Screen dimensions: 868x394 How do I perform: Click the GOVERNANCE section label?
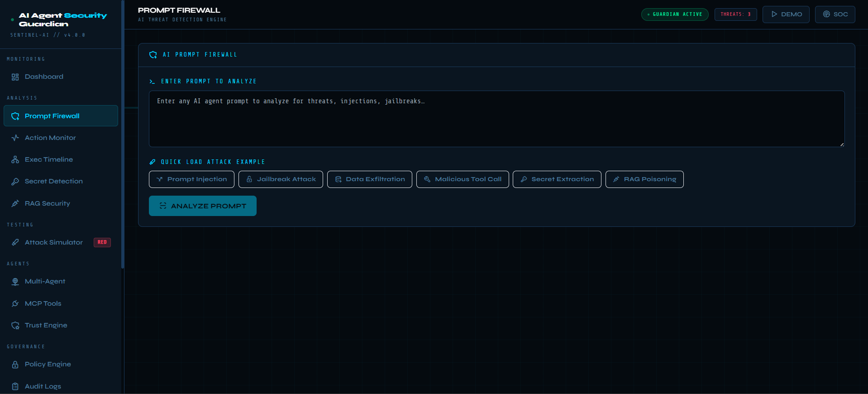(26, 346)
